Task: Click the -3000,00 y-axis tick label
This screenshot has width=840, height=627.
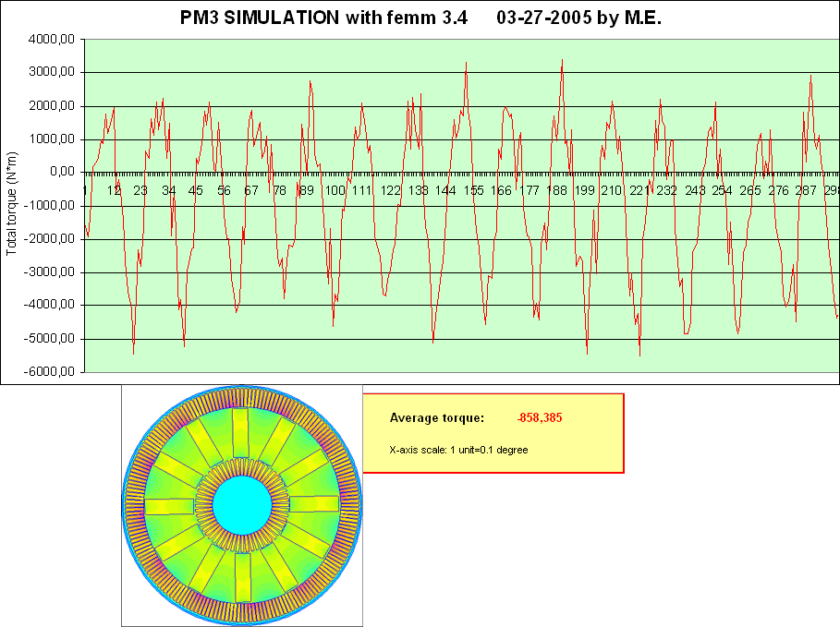Action: [x=52, y=272]
